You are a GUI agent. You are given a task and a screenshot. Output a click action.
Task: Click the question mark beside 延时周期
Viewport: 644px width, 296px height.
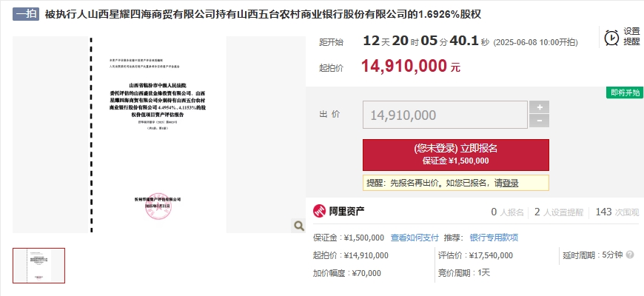(630, 255)
